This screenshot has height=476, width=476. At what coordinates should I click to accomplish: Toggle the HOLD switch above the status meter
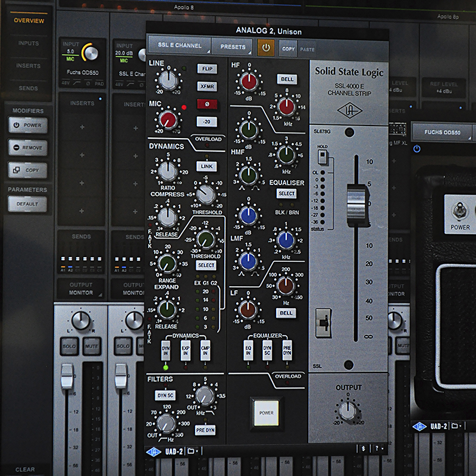click(x=322, y=157)
